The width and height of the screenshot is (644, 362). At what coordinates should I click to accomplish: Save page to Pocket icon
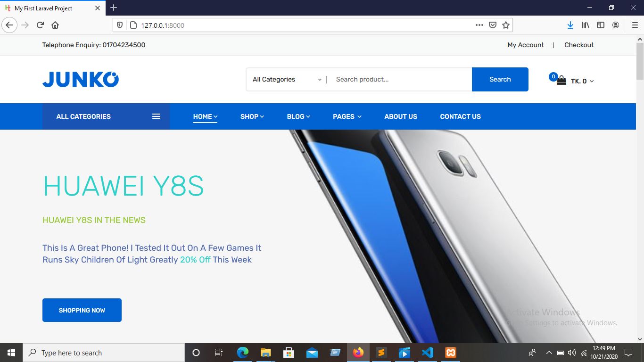[x=493, y=25]
